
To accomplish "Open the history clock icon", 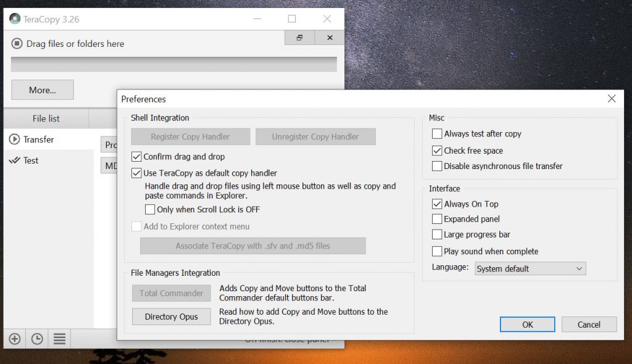I will coord(37,339).
